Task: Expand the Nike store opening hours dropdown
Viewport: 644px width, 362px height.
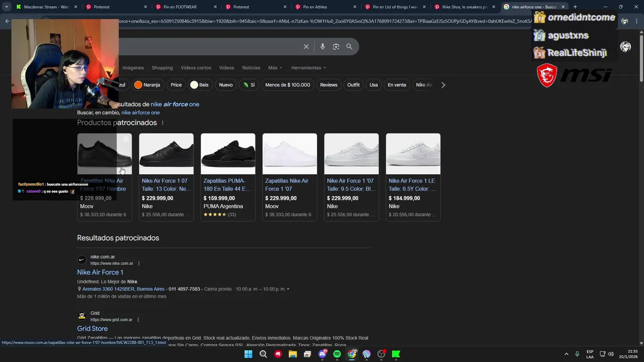Action: [288, 290]
